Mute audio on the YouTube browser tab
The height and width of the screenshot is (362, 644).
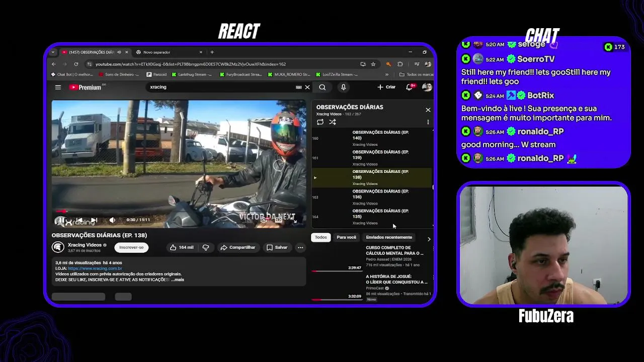119,52
